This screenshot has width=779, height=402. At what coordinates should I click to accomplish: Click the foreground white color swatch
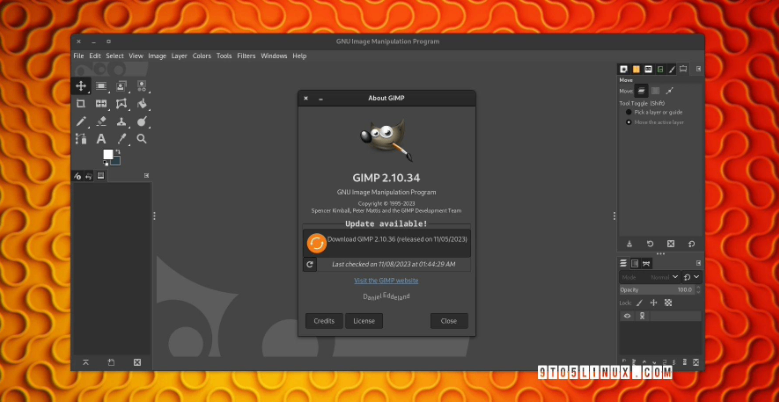click(107, 154)
